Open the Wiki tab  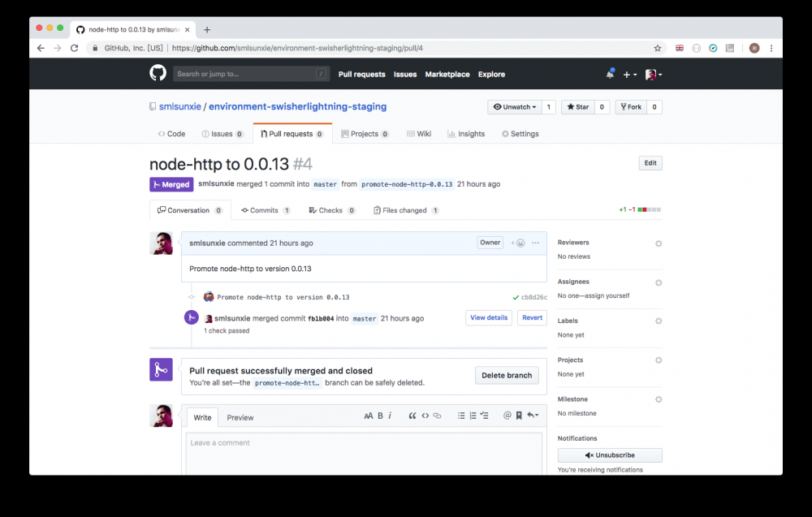pyautogui.click(x=419, y=134)
